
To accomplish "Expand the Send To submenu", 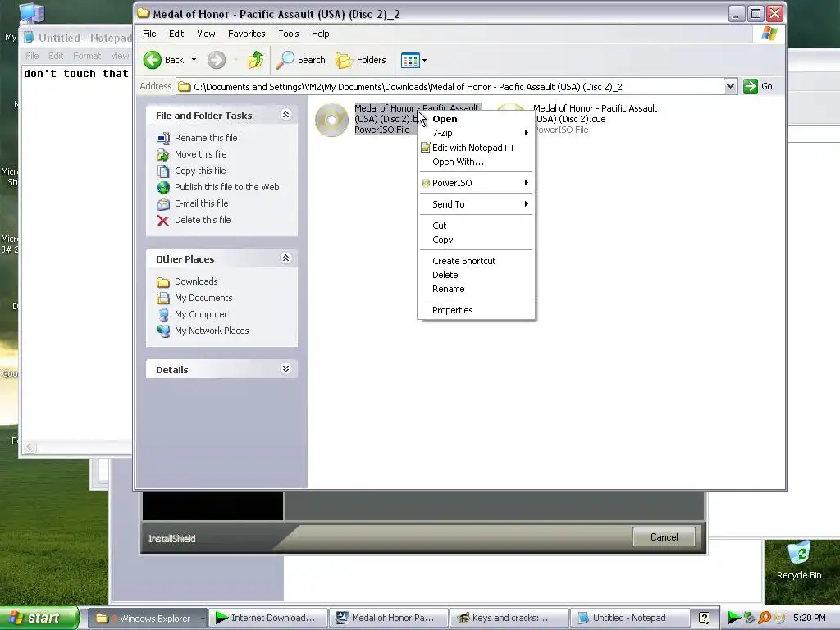I will click(x=477, y=204).
